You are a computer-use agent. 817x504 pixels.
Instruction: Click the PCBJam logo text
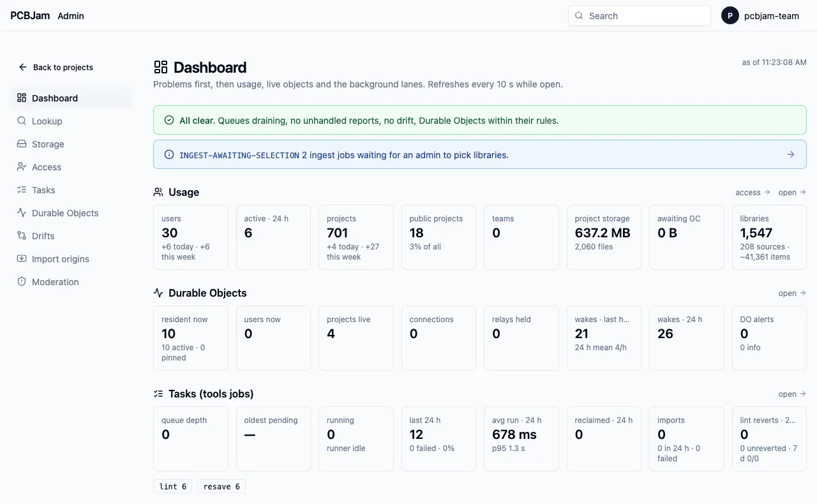pyautogui.click(x=30, y=15)
